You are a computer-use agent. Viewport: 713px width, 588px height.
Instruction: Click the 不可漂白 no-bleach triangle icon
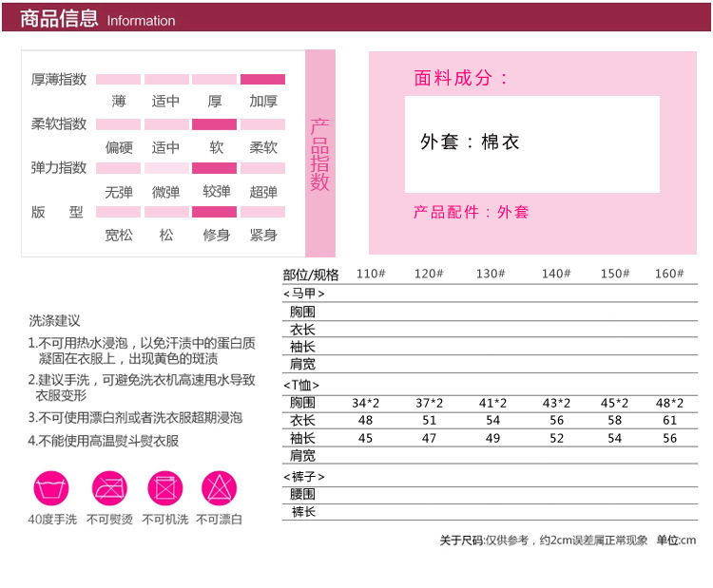point(220,487)
